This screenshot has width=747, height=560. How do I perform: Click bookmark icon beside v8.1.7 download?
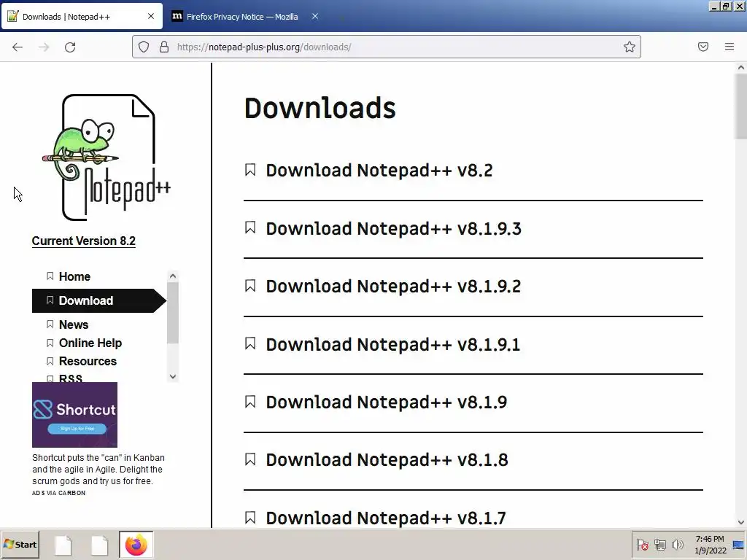pyautogui.click(x=250, y=518)
